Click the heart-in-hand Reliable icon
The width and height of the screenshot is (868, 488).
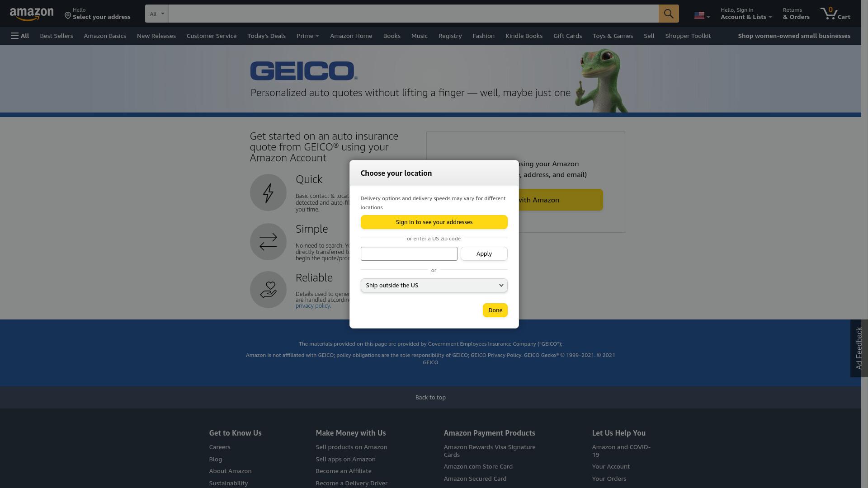pos(268,290)
